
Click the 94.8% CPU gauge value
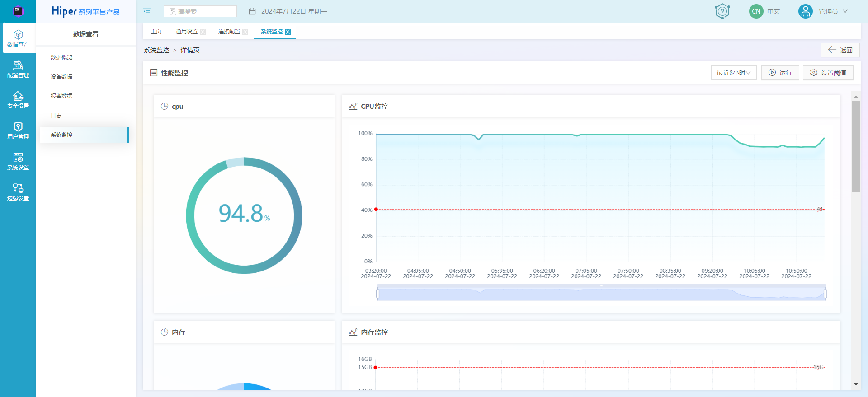[244, 213]
